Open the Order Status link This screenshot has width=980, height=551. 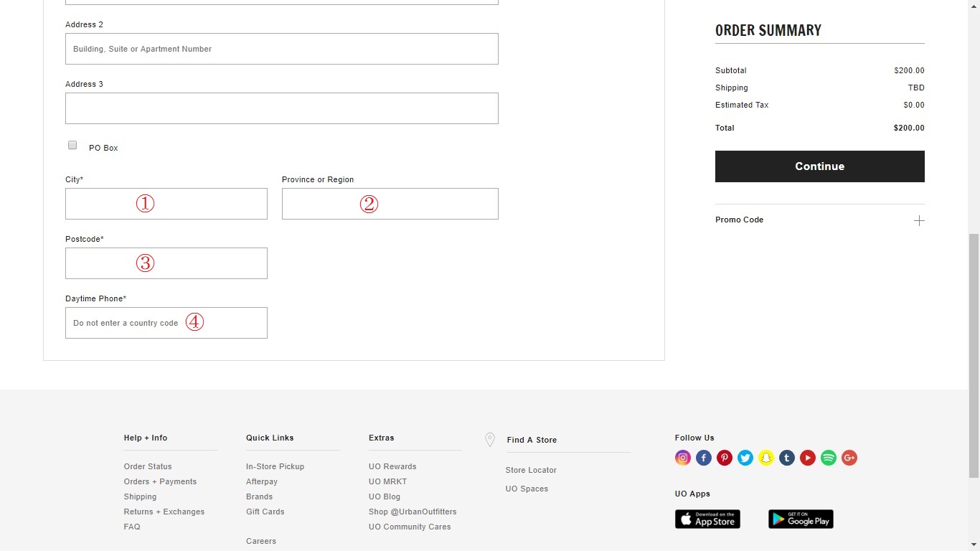click(x=148, y=466)
